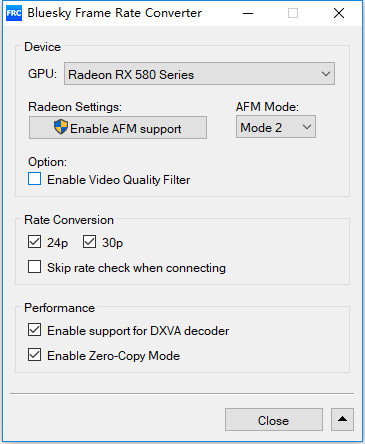Turn off Enable Zero-Copy Mode checkbox

click(x=35, y=355)
